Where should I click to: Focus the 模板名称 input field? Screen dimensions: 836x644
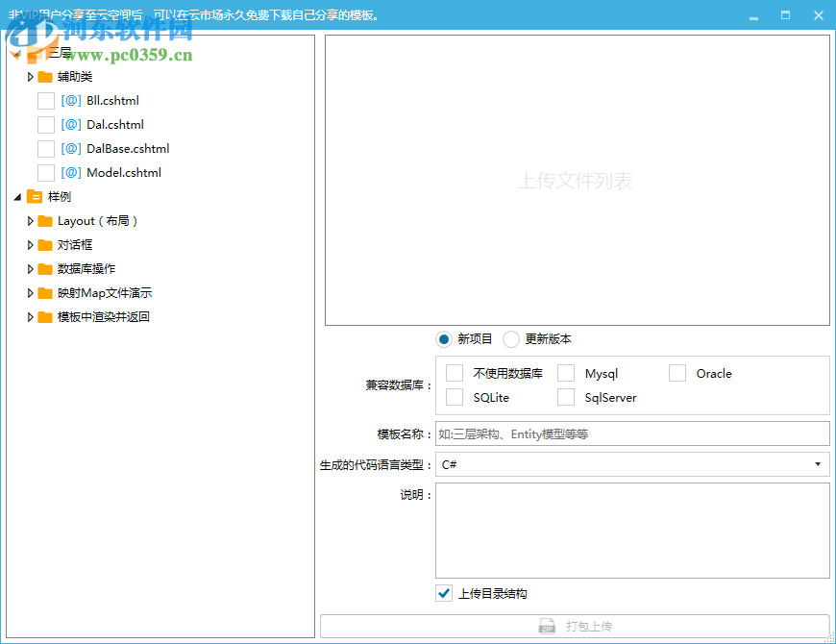632,433
